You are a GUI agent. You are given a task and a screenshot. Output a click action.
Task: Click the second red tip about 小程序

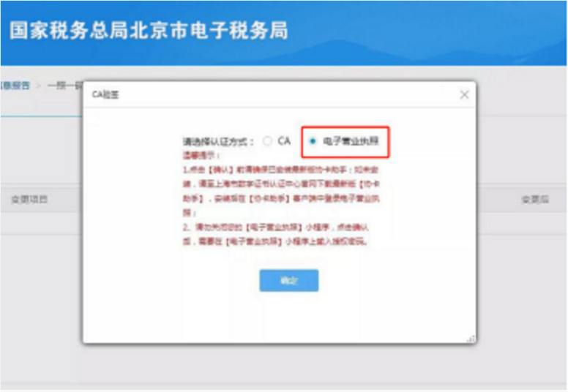coord(276,234)
